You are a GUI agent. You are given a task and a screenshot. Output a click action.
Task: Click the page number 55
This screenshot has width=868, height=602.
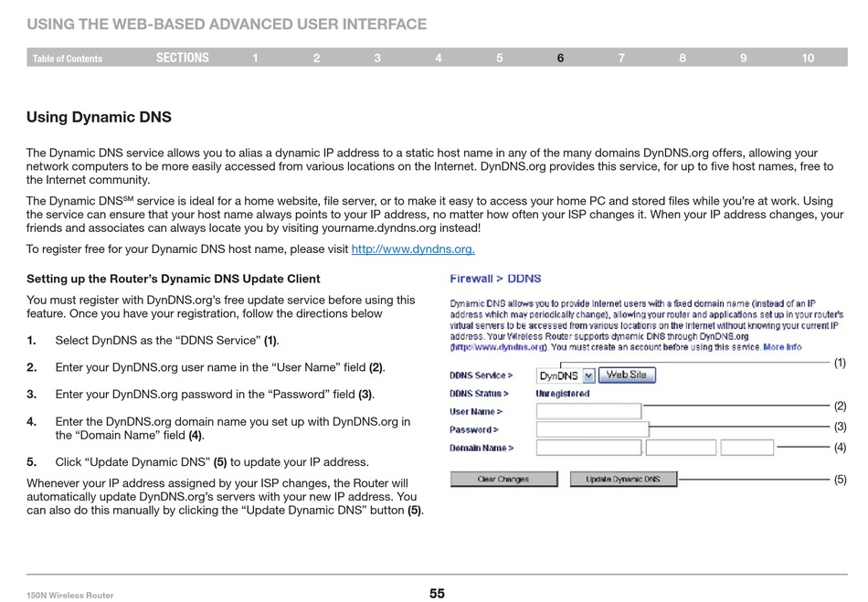(437, 594)
